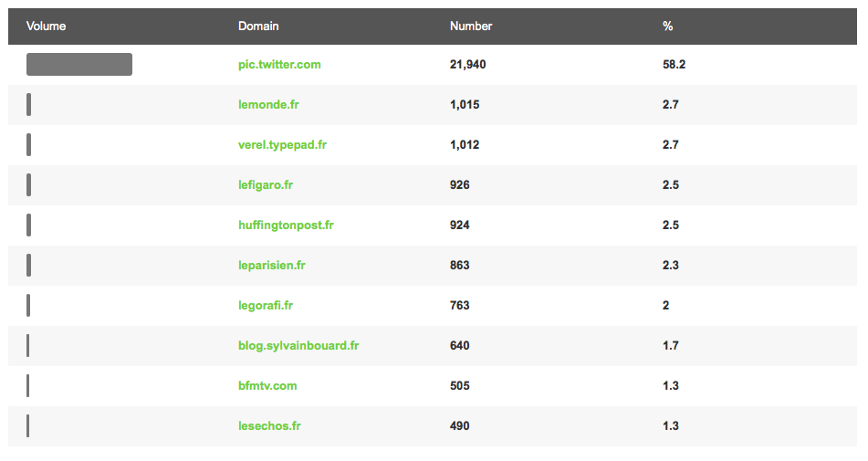Click the % column header
The width and height of the screenshot is (868, 461).
667,26
